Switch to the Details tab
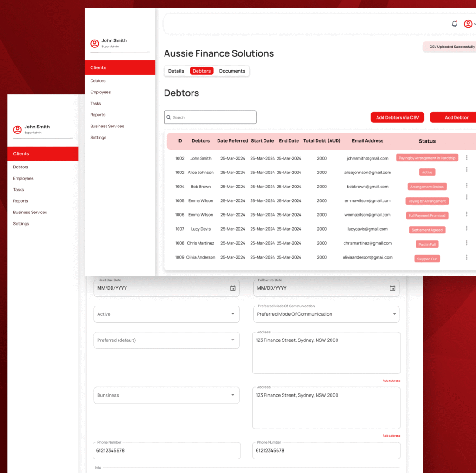The width and height of the screenshot is (476, 473). tap(176, 71)
